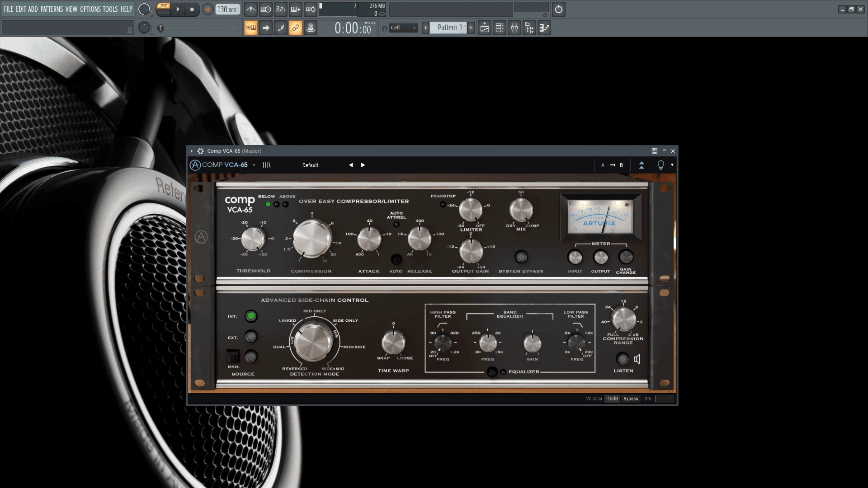Toggle wait for input to start playing

coord(266,9)
